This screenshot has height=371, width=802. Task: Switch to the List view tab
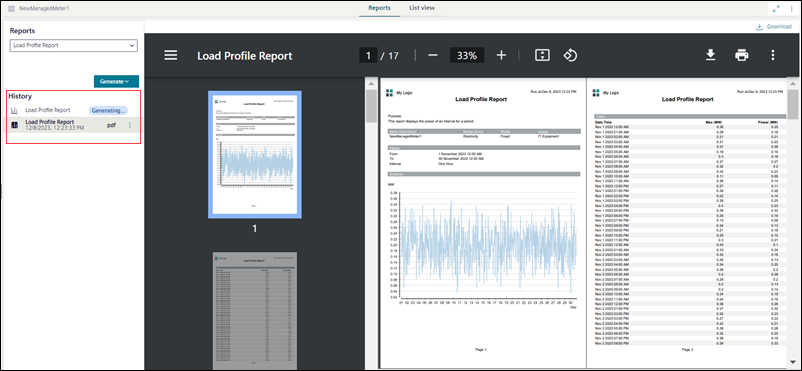click(422, 8)
